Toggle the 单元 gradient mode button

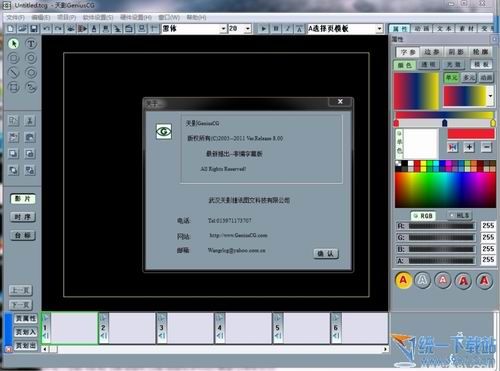pos(452,78)
